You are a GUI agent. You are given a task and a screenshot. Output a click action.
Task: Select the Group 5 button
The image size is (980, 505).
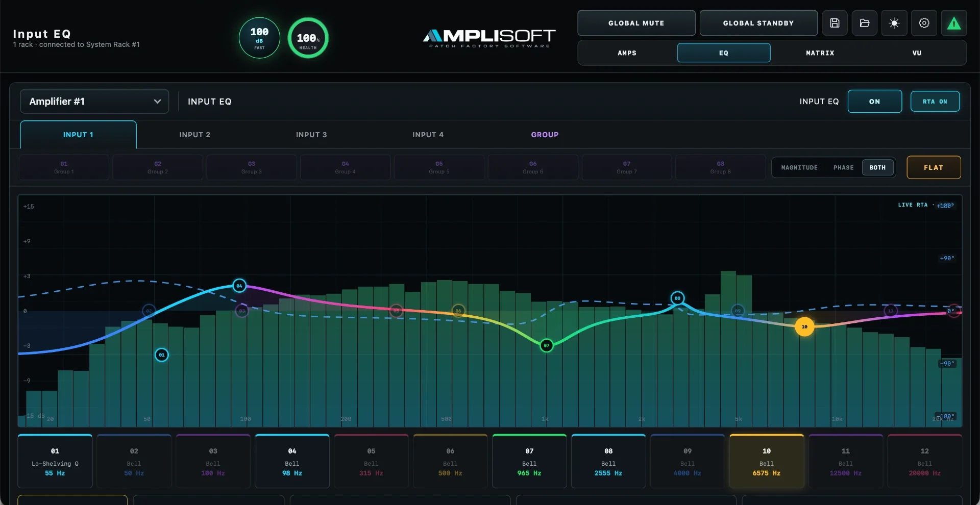pos(439,167)
